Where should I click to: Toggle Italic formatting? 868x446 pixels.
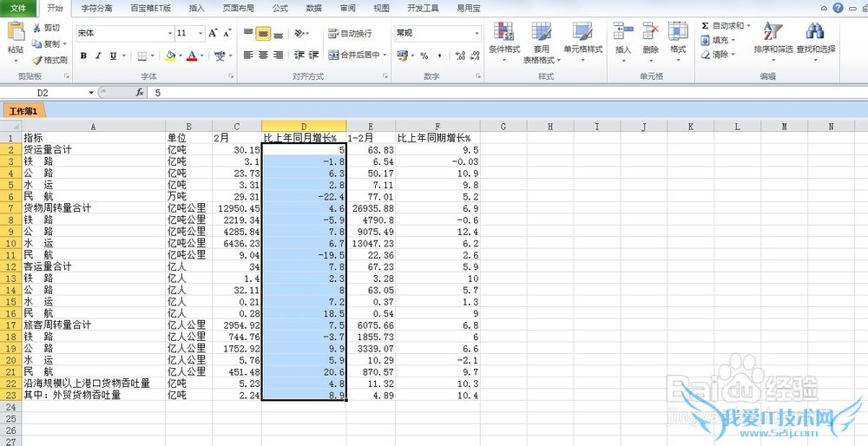pyautogui.click(x=98, y=56)
